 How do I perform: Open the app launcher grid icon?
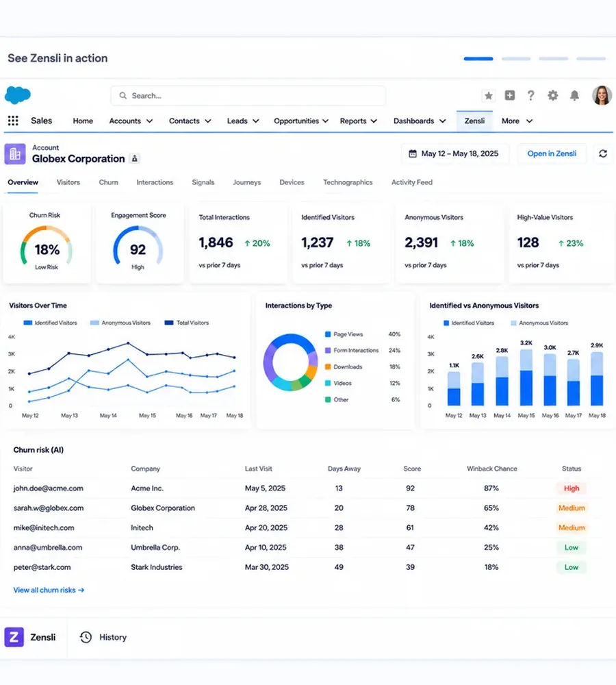[13, 121]
